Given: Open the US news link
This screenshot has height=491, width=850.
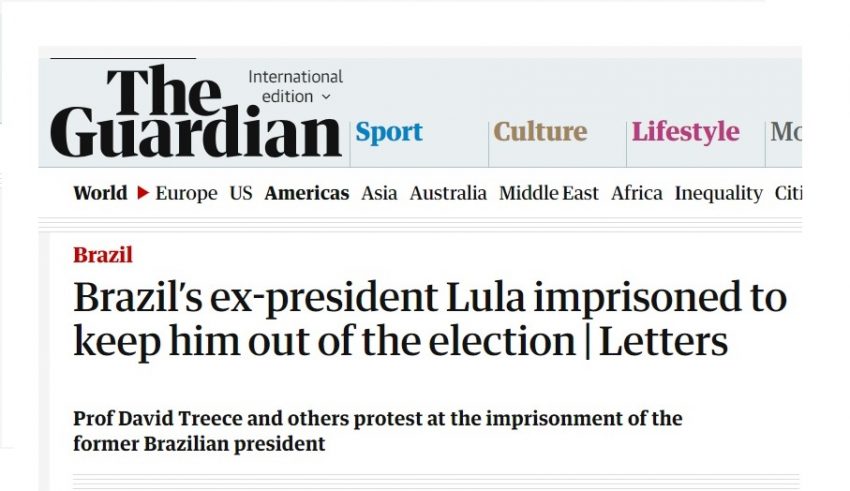Looking at the screenshot, I should [x=241, y=193].
